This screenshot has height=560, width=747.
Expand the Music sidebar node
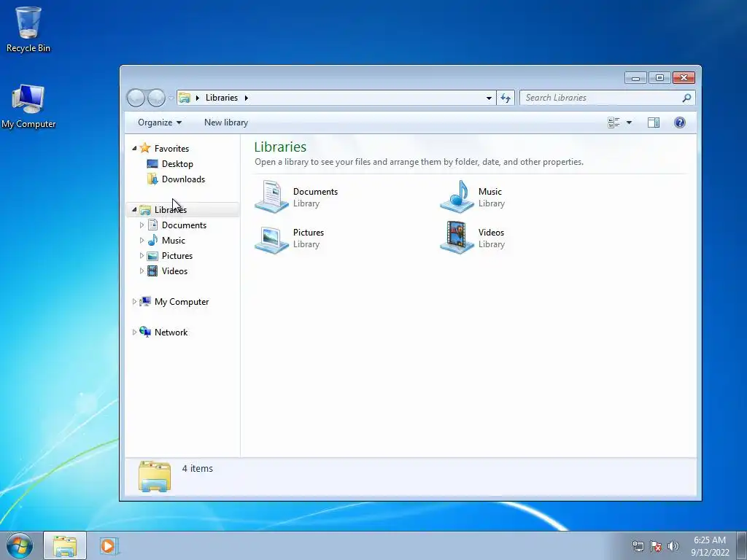pos(142,240)
